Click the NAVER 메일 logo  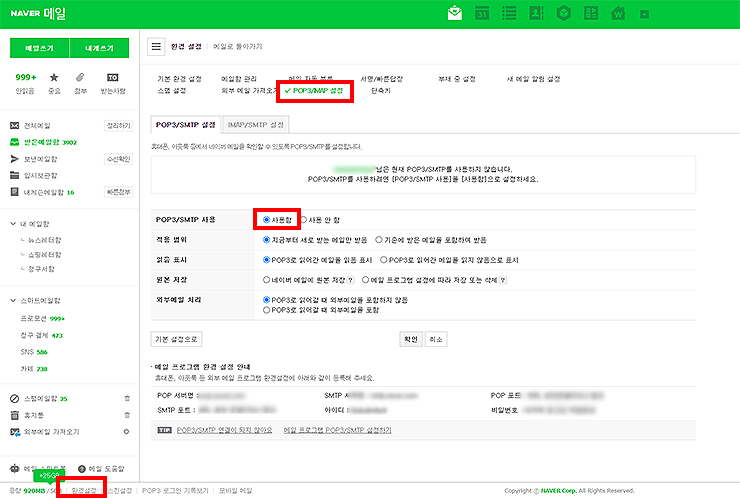(38, 13)
